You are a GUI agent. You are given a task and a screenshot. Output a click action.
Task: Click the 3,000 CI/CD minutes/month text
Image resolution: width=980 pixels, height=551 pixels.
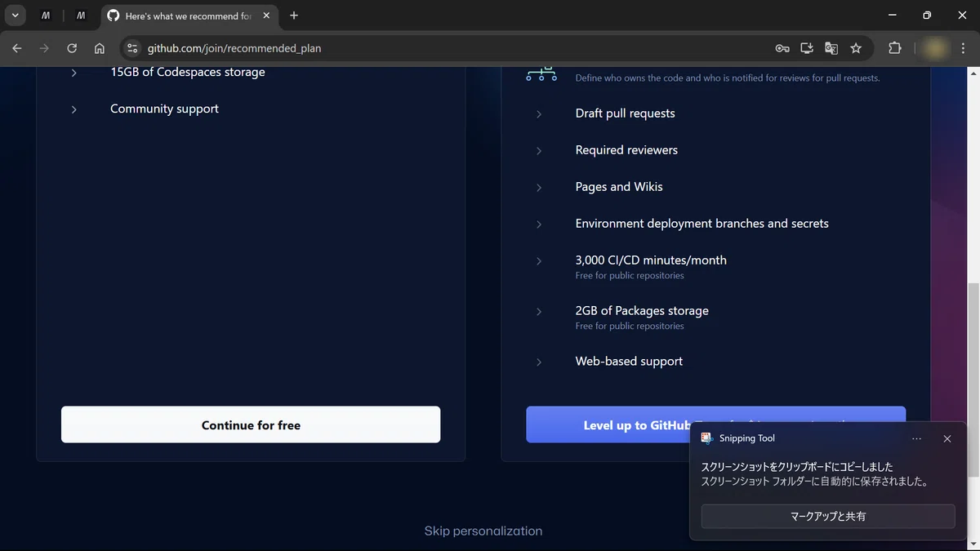coord(651,260)
